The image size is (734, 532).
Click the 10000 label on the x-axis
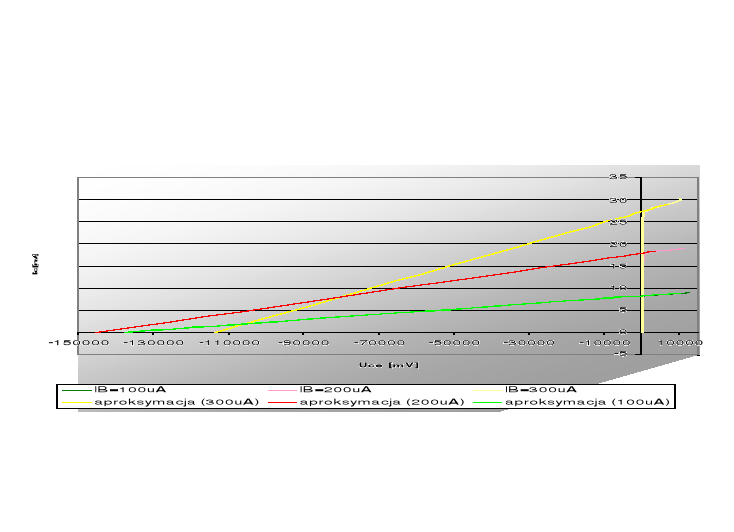tap(679, 343)
